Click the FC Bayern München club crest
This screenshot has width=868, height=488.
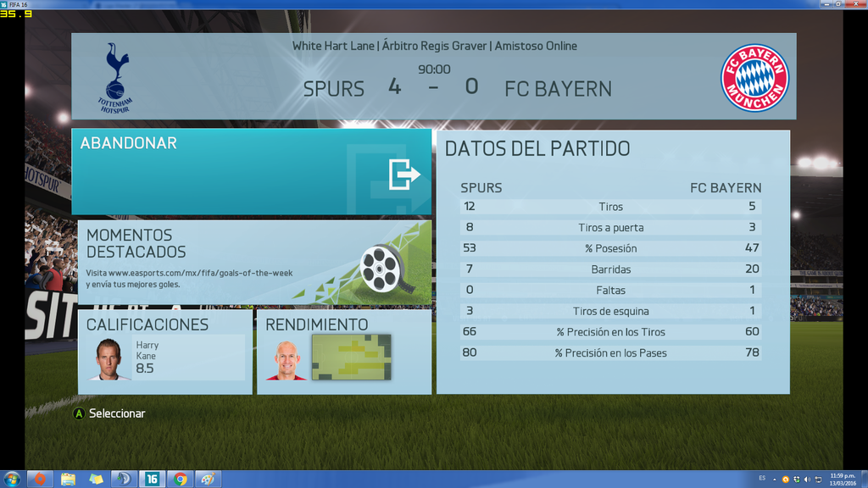(x=754, y=78)
